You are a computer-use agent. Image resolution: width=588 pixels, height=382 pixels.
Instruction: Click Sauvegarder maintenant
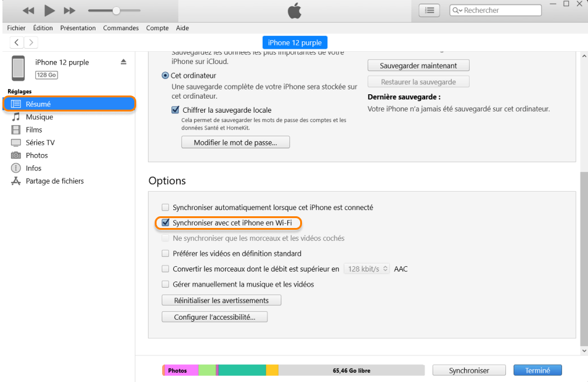tap(418, 65)
